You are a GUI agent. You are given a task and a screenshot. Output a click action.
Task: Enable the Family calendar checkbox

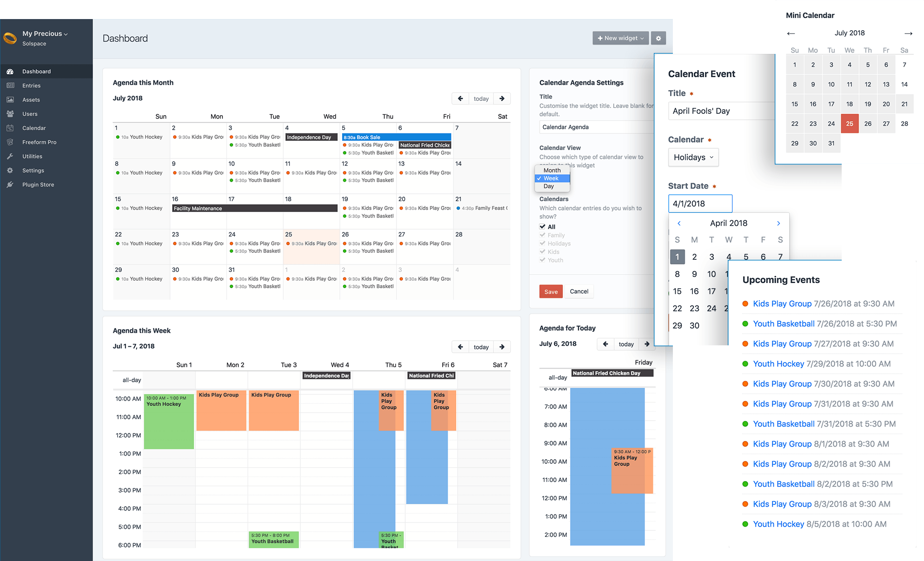click(x=543, y=235)
